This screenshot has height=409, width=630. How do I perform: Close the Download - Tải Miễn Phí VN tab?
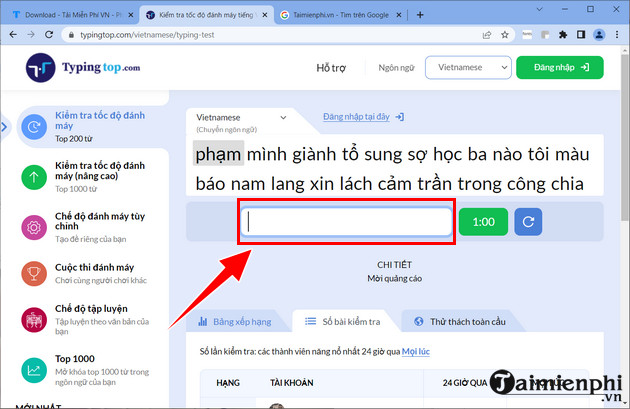pyautogui.click(x=131, y=15)
